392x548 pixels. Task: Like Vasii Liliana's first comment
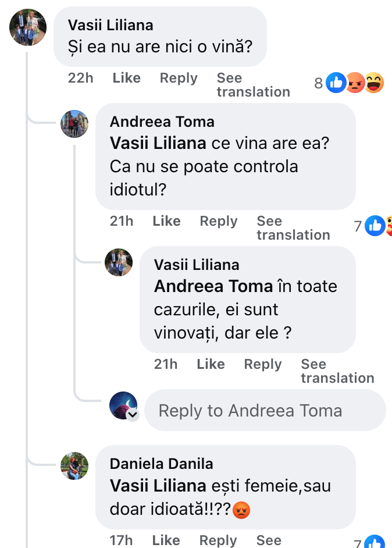[126, 78]
